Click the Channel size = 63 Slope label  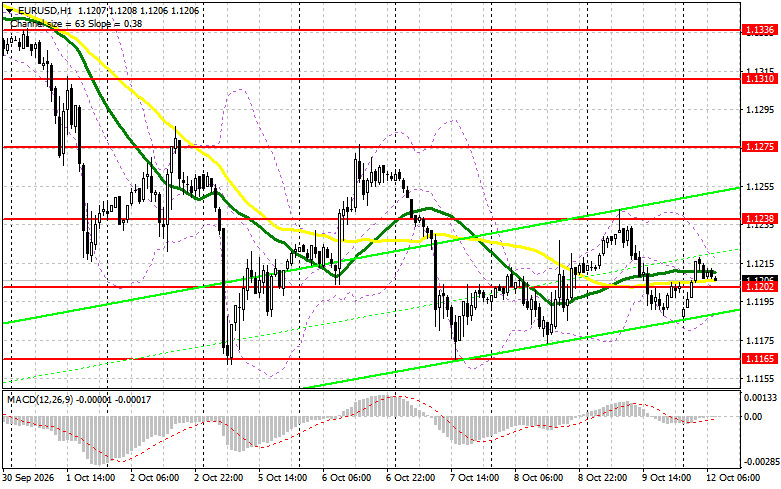click(76, 23)
